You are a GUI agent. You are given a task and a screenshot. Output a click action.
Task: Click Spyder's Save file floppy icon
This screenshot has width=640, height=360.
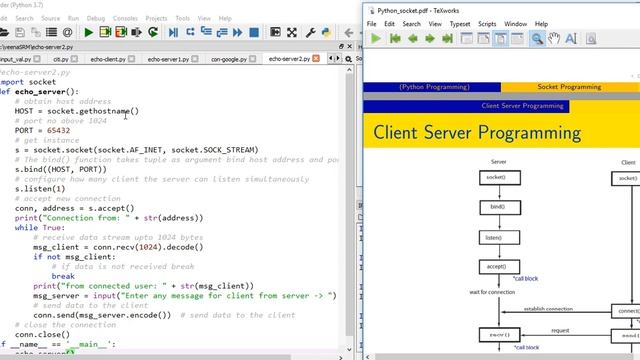(20, 32)
